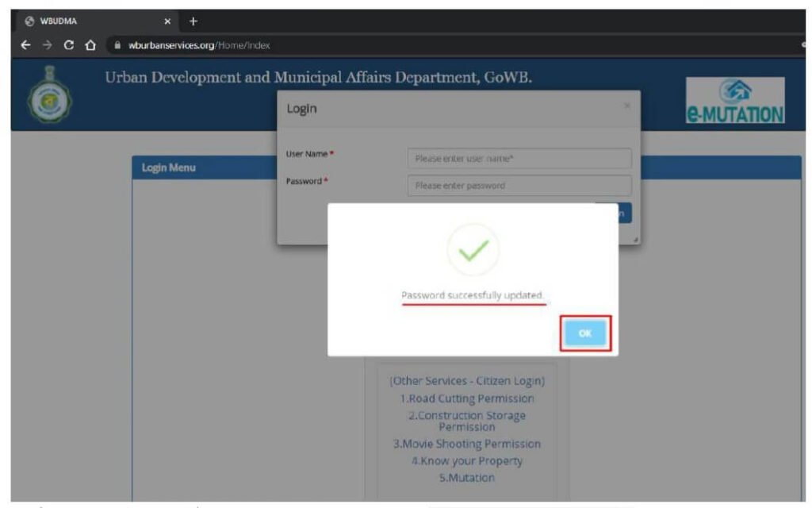Image resolution: width=812 pixels, height=508 pixels.
Task: Open Road Cutting Permission link
Action: tap(467, 398)
